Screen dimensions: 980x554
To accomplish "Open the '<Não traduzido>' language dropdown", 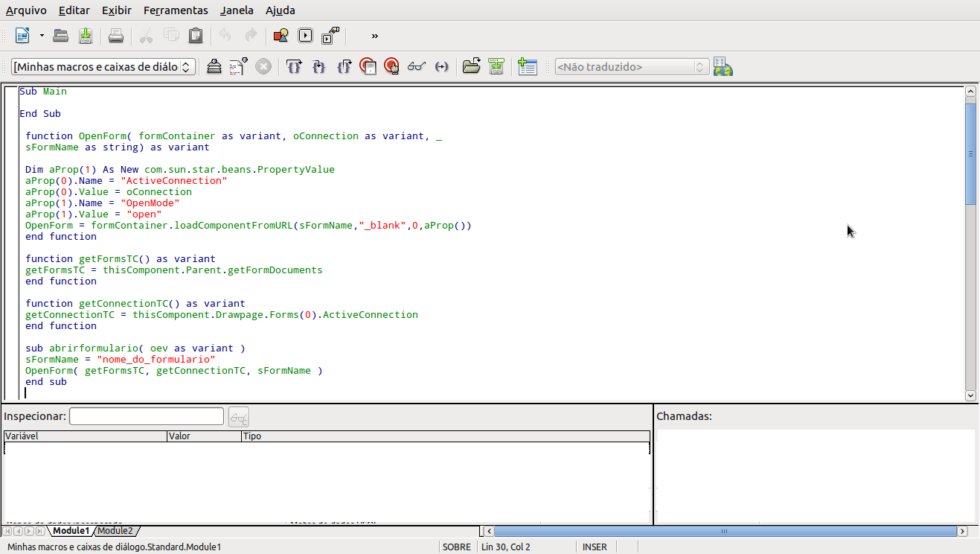I will (x=632, y=66).
